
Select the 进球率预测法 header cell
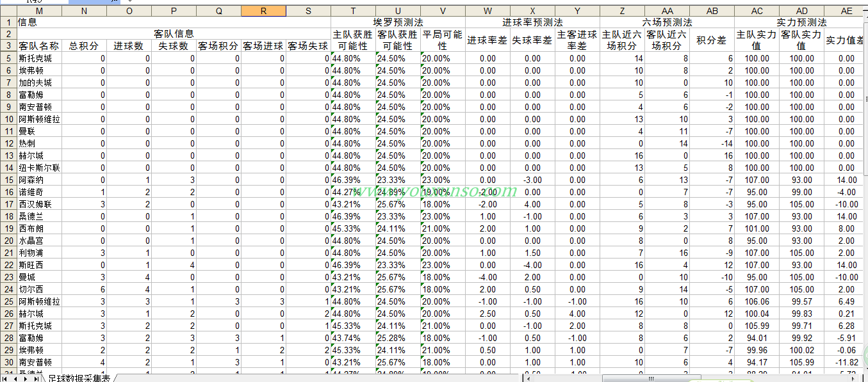tap(532, 22)
